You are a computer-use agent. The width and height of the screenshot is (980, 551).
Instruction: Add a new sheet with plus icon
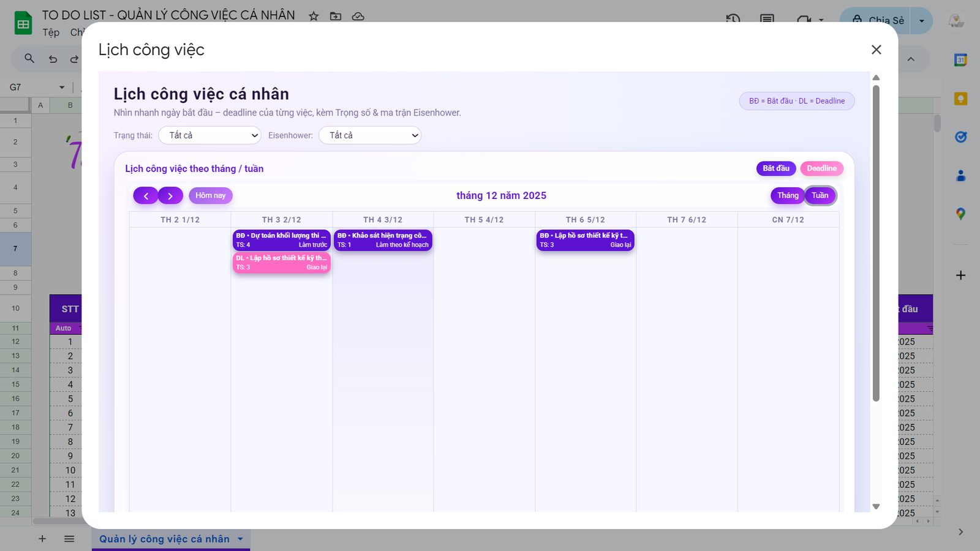click(x=42, y=539)
